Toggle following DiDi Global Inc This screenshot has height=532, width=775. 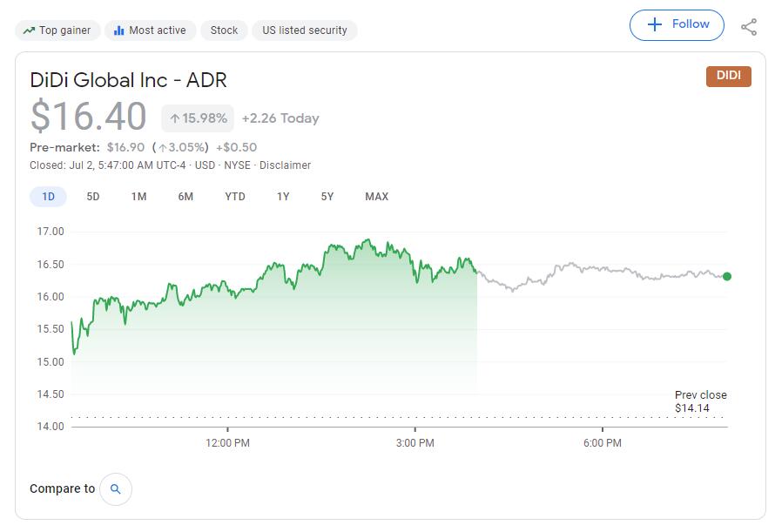click(677, 24)
